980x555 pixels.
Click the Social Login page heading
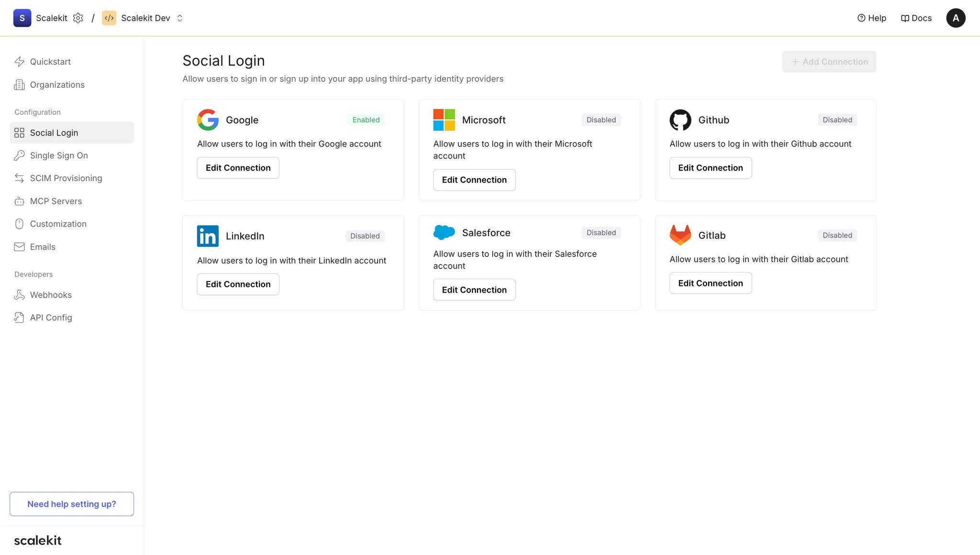click(x=223, y=61)
